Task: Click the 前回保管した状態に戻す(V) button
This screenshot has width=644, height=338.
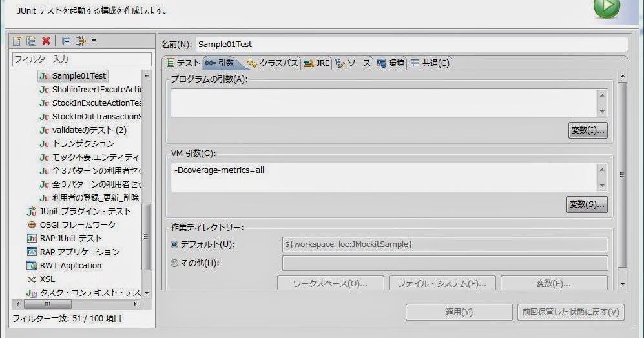Action: [571, 312]
